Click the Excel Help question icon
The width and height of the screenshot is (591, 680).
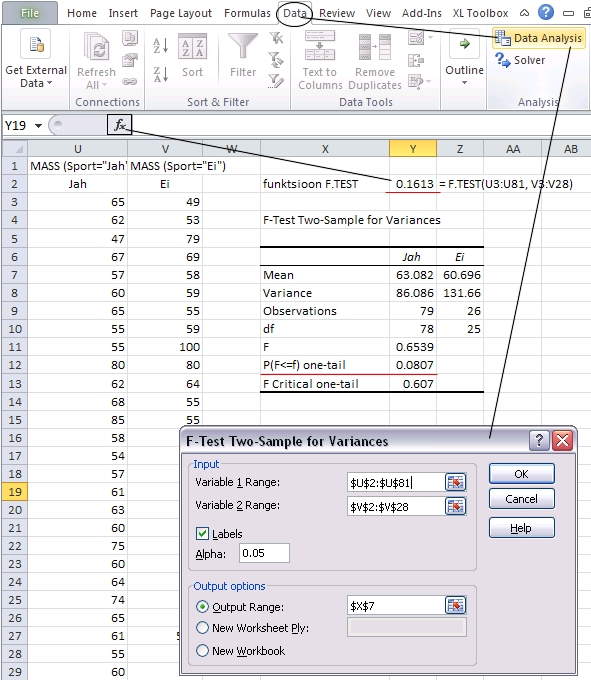[545, 13]
